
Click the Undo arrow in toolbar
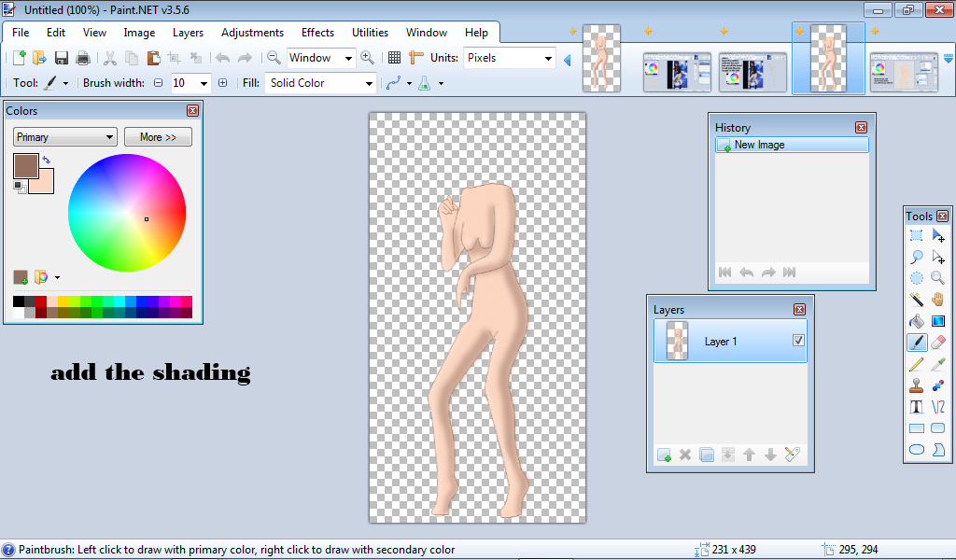coord(222,58)
